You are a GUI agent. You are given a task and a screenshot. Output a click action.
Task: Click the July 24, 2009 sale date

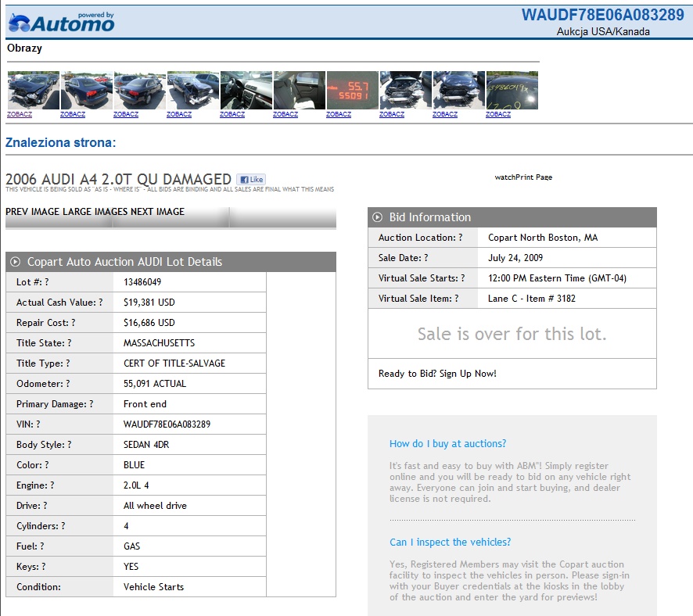[515, 258]
